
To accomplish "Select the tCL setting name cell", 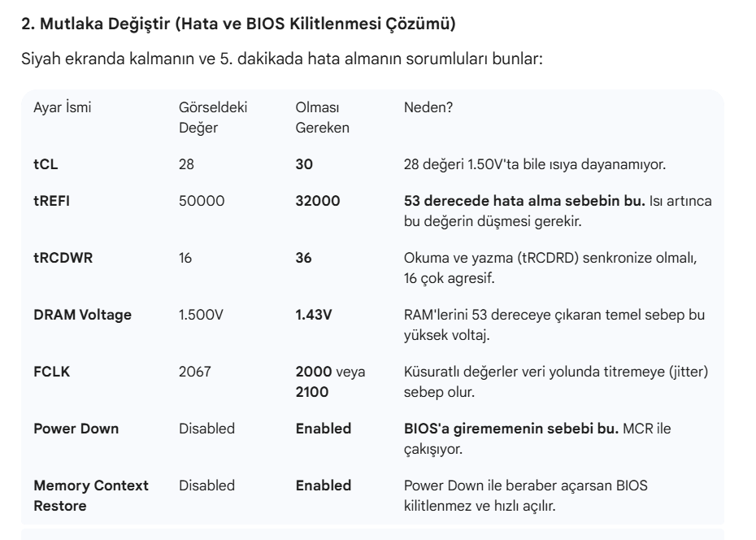I will point(46,164).
